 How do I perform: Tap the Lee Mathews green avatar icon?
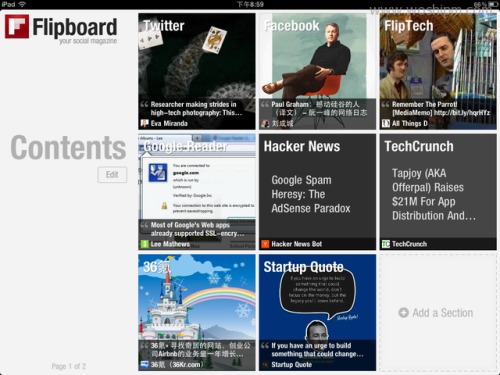point(144,244)
